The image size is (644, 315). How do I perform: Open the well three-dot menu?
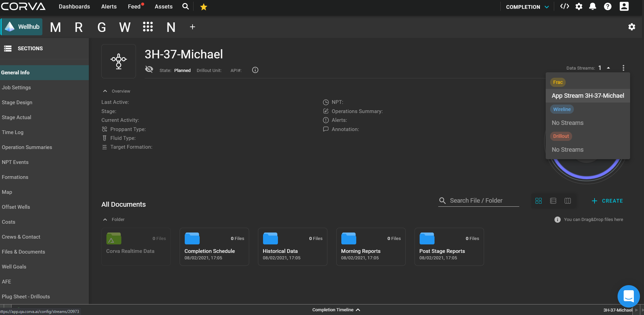[x=623, y=68]
